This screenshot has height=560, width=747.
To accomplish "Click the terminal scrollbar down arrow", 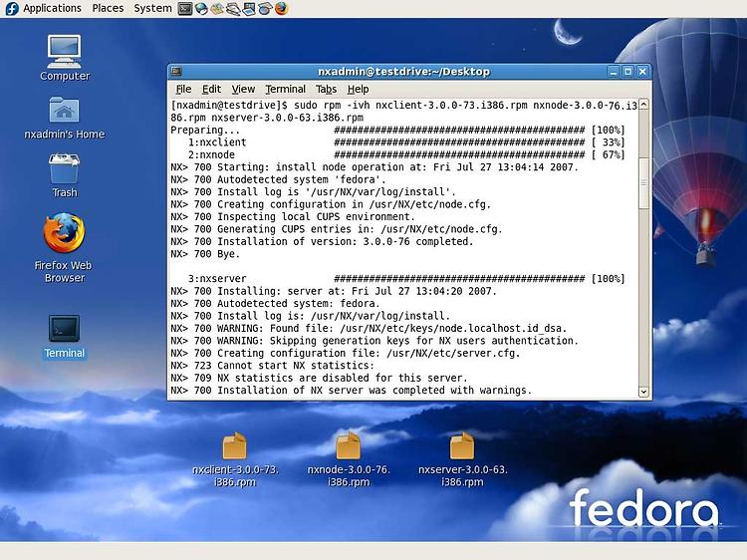I will click(x=643, y=392).
